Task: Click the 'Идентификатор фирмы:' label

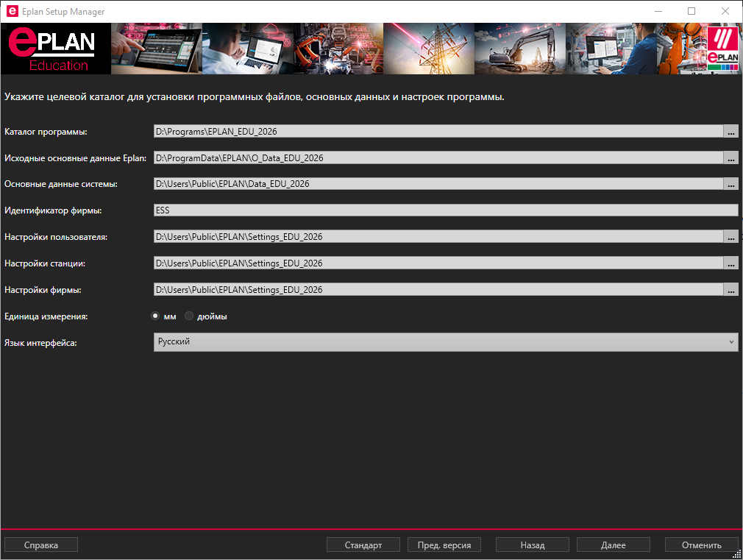Action: (x=53, y=210)
